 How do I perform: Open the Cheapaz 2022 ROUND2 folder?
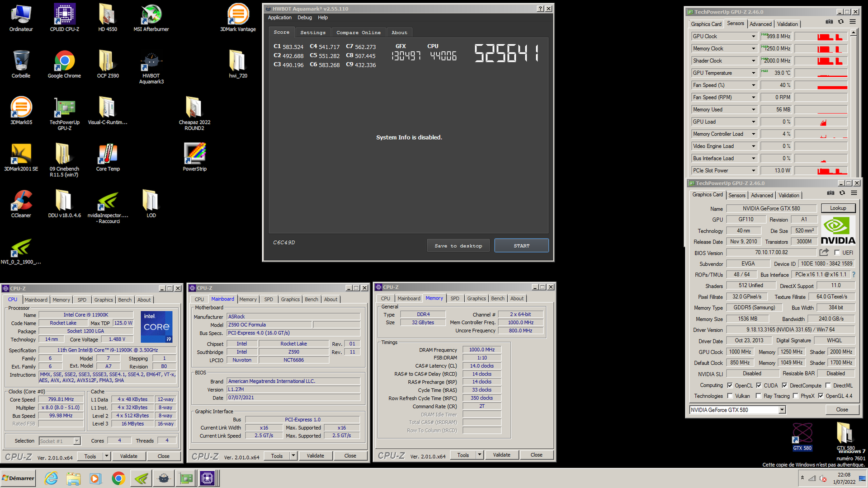tap(194, 114)
